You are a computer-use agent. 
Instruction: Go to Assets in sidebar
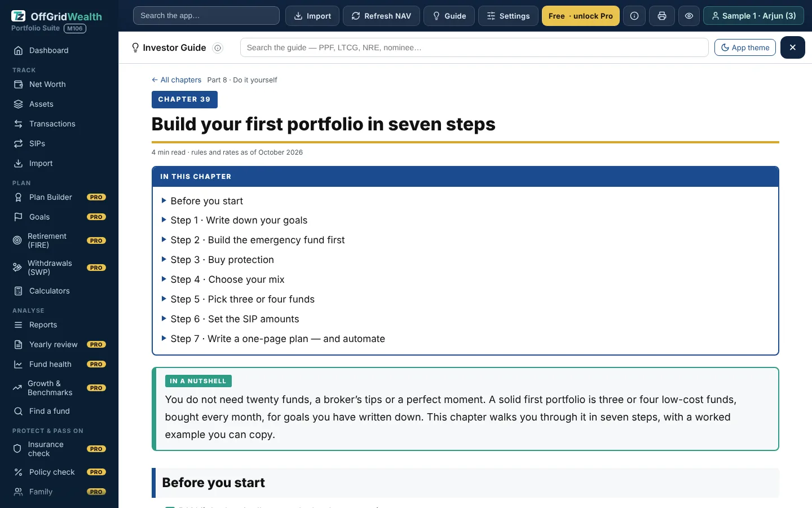[x=59, y=104]
